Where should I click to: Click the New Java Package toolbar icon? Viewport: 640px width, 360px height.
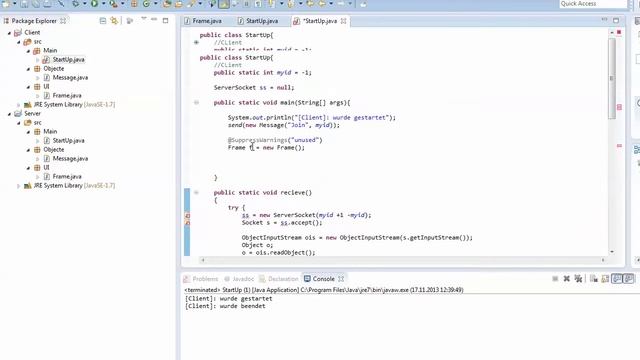(134, 4)
